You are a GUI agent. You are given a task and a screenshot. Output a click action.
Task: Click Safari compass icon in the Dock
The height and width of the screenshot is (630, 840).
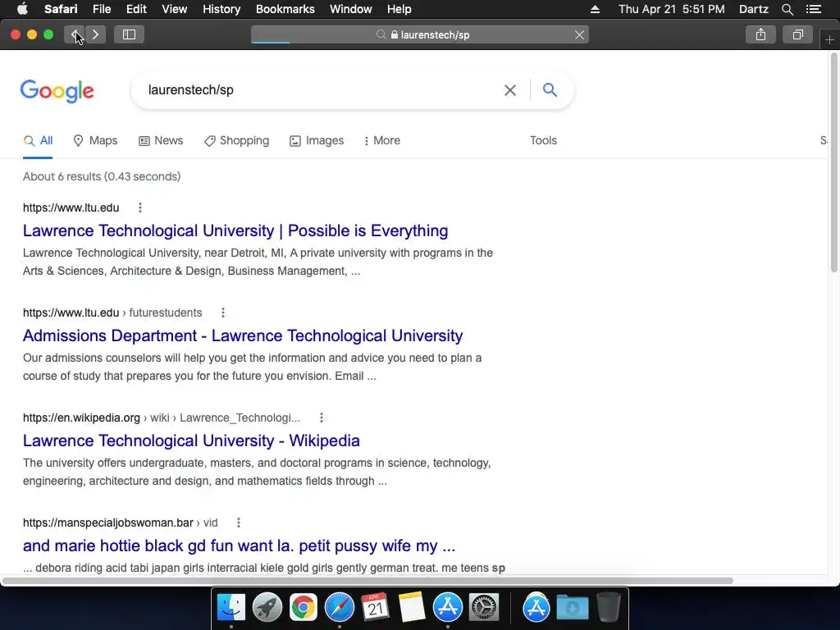[x=339, y=607]
